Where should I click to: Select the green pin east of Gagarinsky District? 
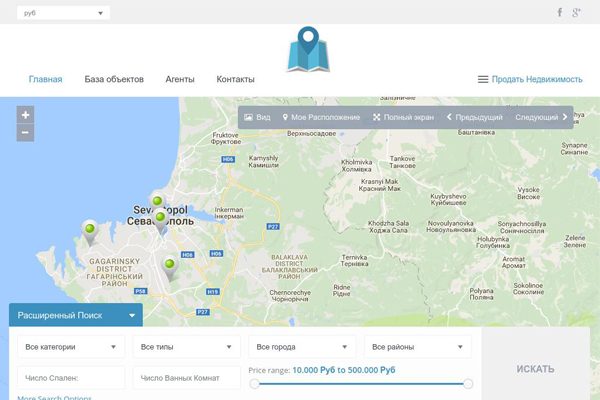coord(170,267)
